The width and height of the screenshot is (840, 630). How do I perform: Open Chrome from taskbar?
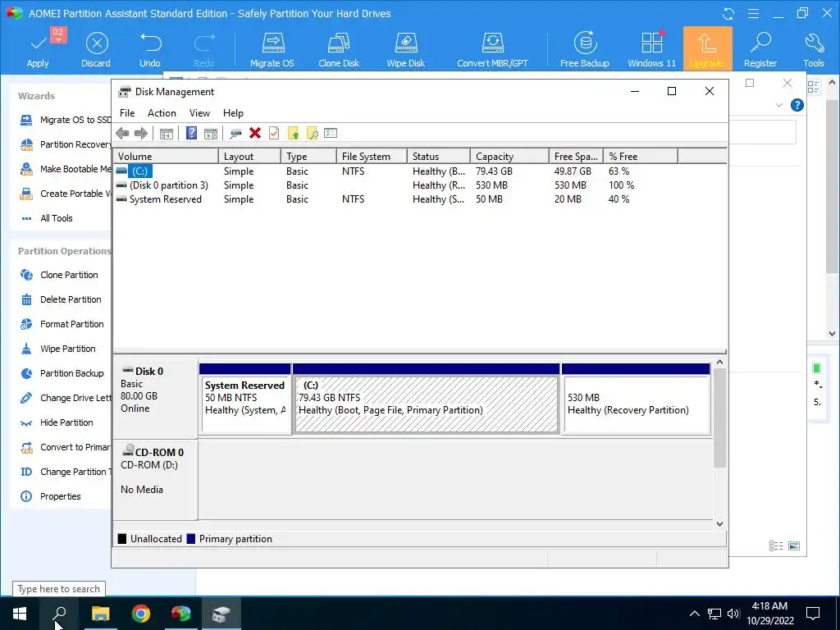141,614
